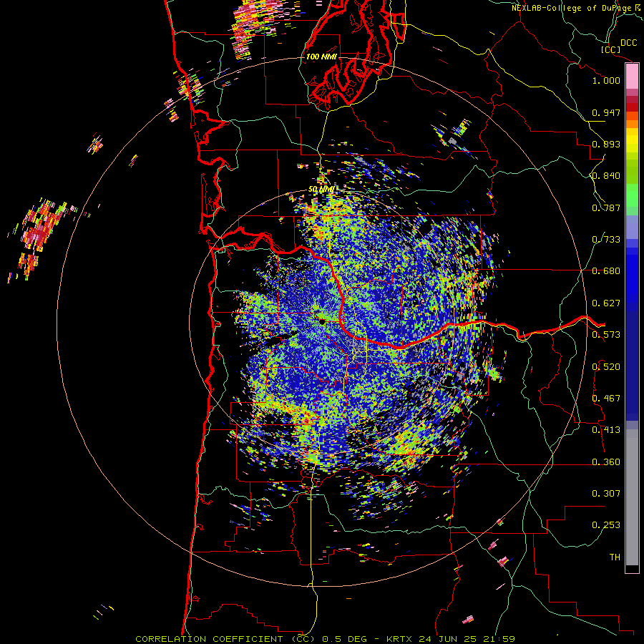The width and height of the screenshot is (644, 644).
Task: Click the TH label on the scale
Action: [x=615, y=557]
